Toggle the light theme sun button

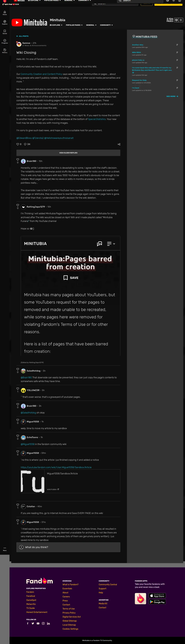(x=181, y=20)
